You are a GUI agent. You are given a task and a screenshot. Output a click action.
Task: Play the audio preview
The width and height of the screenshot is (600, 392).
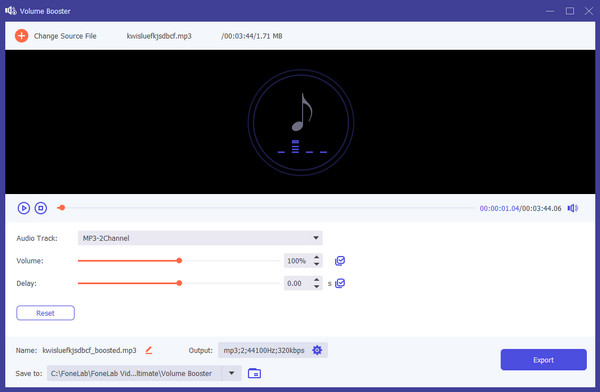pyautogui.click(x=24, y=208)
